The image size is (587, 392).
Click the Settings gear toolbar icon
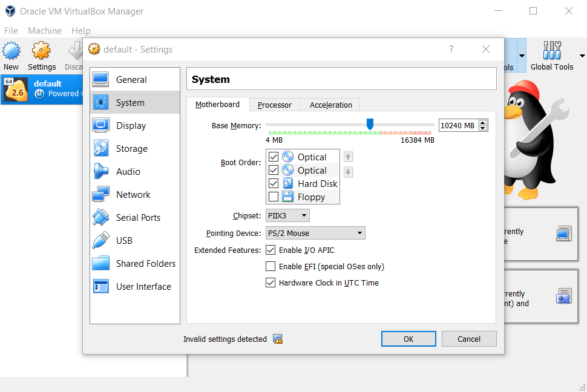pos(41,51)
